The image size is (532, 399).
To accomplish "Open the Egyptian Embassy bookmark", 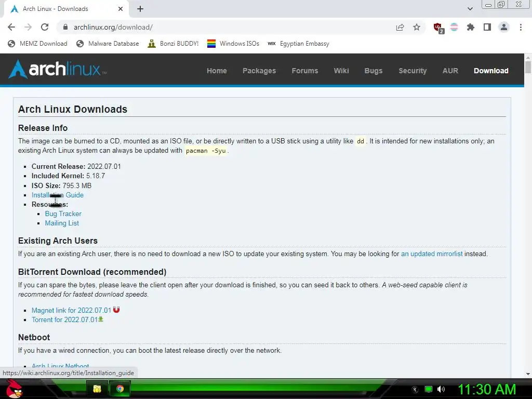I will [x=298, y=44].
